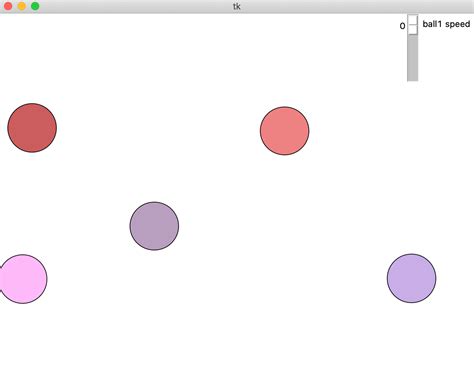Click blank canvas between pink and lavender balls
Image resolution: width=474 pixels, height=384 pixels.
click(x=217, y=279)
